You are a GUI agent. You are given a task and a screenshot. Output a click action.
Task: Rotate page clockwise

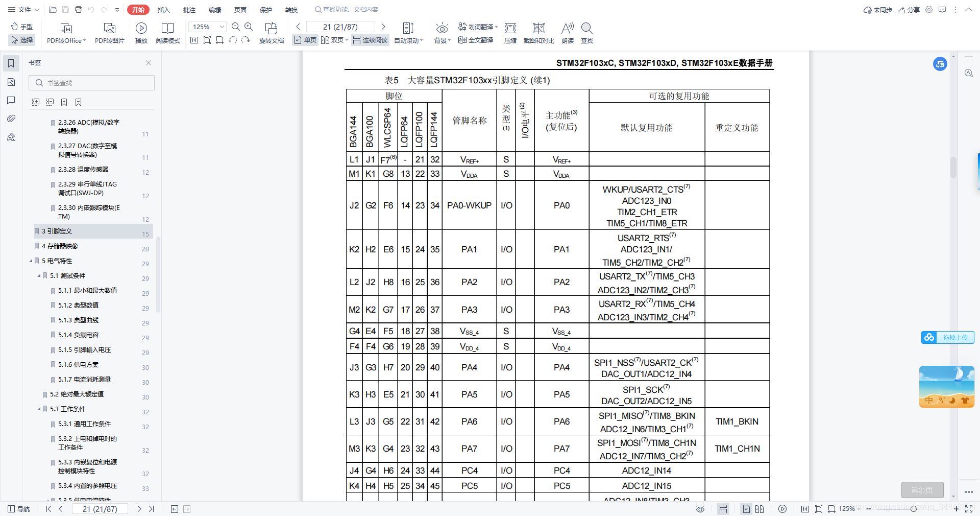click(246, 40)
